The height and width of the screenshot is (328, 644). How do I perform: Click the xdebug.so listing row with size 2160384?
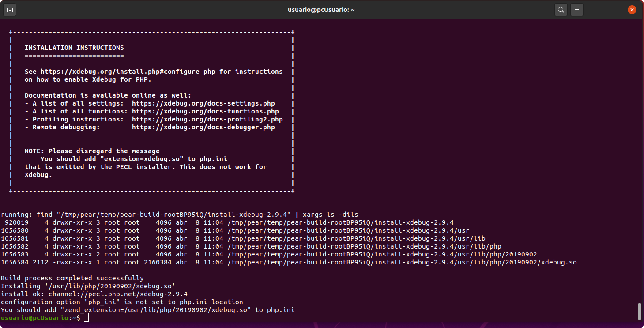[289, 262]
